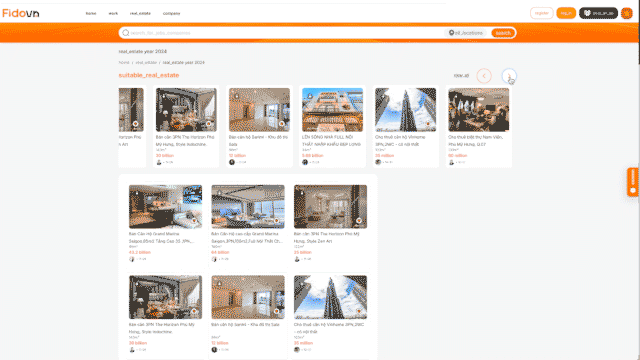This screenshot has height=360, width=640.
Task: Go to previous carousel slide arrow
Action: [484, 76]
